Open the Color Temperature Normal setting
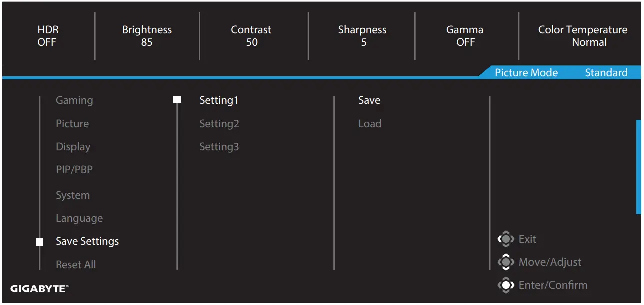Screen dimensions: 644x305 [583, 36]
